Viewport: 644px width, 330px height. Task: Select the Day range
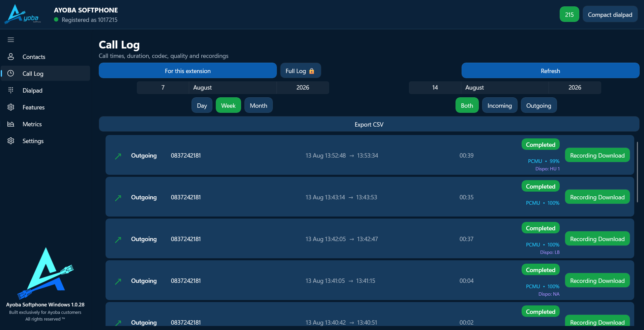pyautogui.click(x=202, y=105)
